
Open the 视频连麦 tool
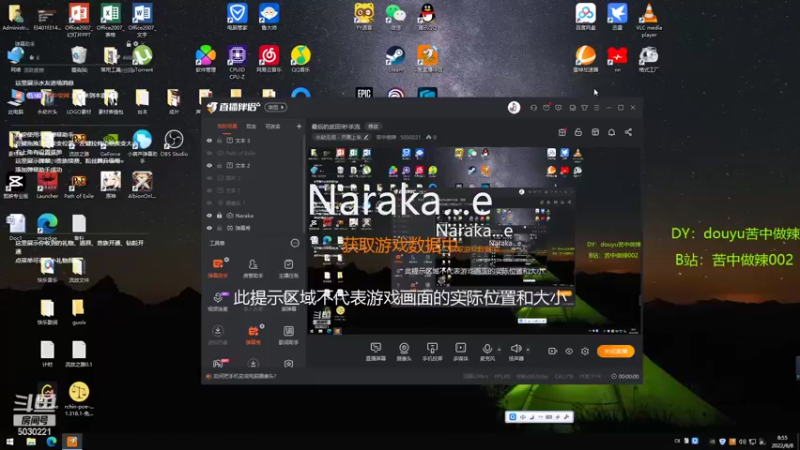(218, 301)
